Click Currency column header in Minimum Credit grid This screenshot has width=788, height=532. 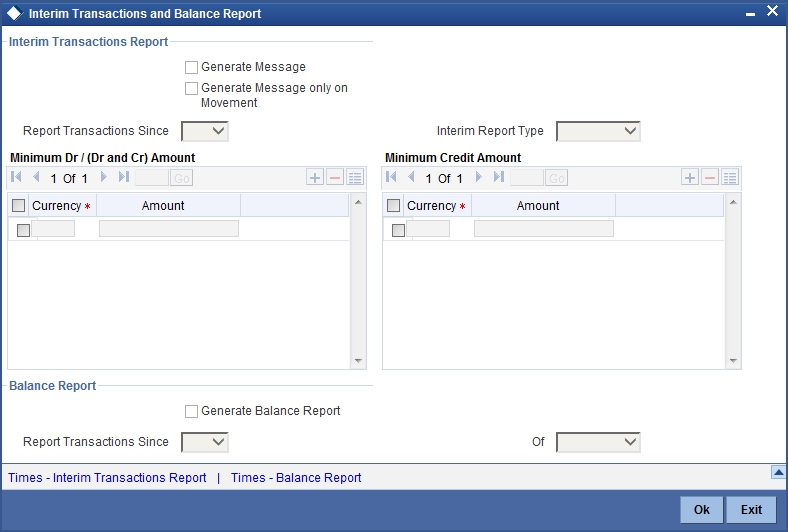tap(436, 205)
